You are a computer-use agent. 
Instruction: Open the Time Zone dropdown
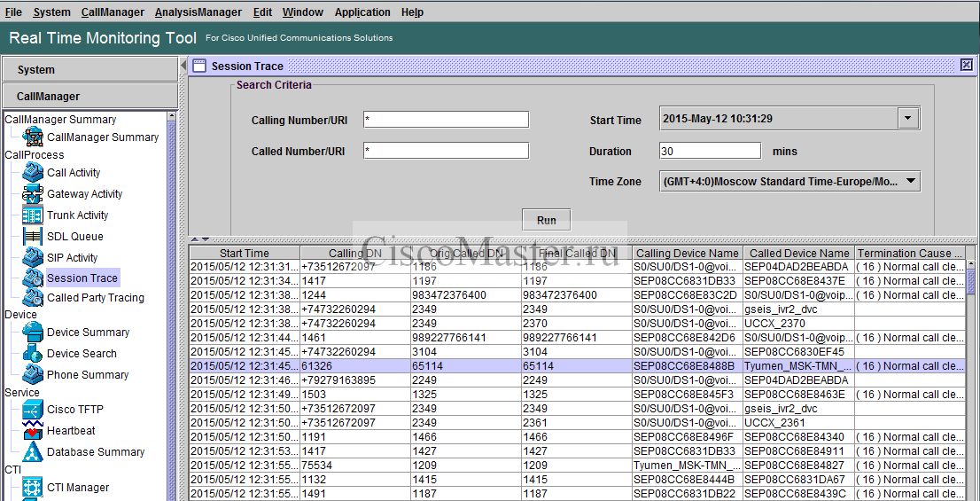911,182
